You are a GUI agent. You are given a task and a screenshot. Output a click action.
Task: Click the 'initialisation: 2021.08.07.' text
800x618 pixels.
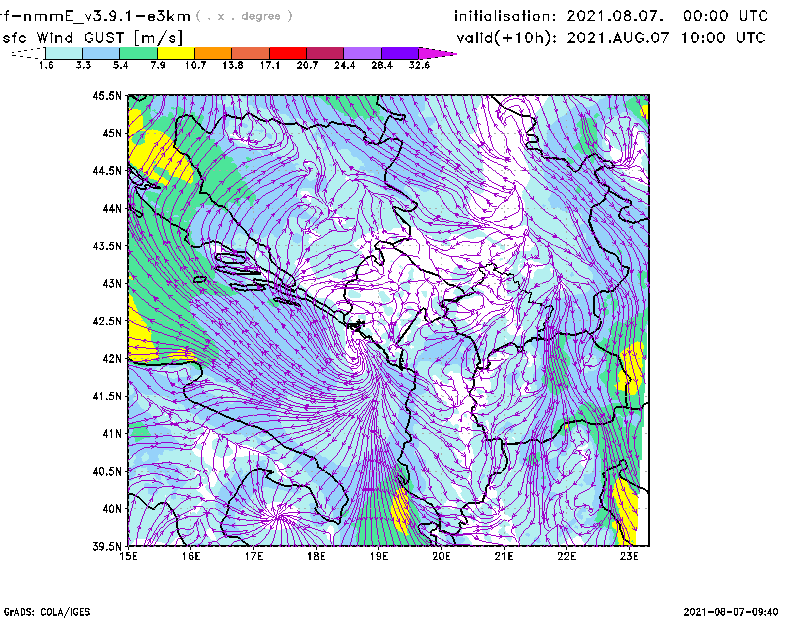(559, 16)
